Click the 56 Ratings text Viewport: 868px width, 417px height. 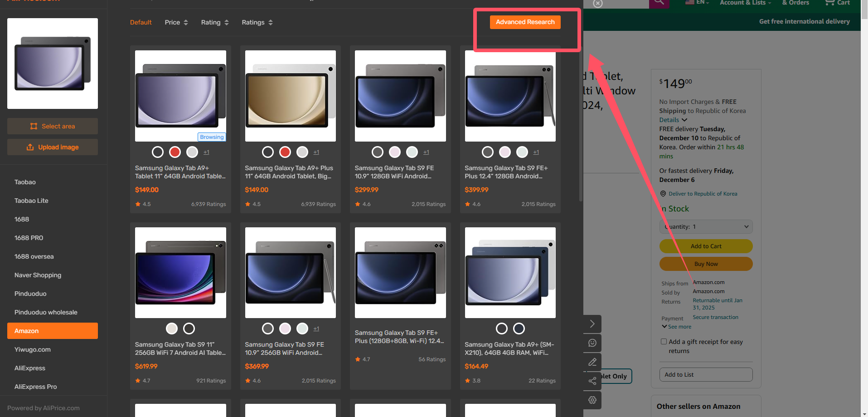[x=432, y=359]
